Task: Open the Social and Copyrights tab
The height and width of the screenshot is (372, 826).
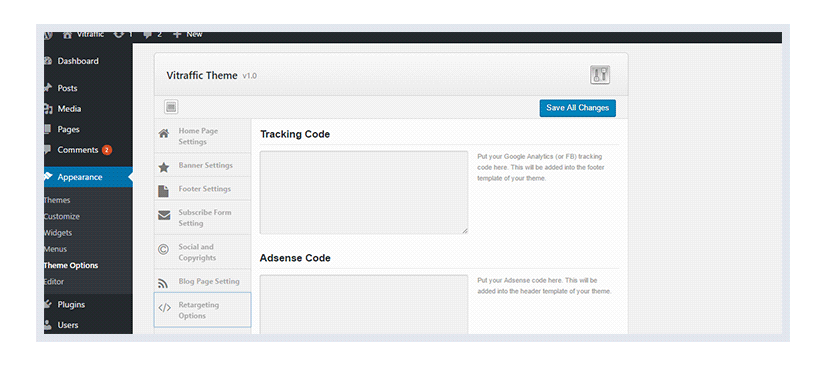Action: [202, 252]
